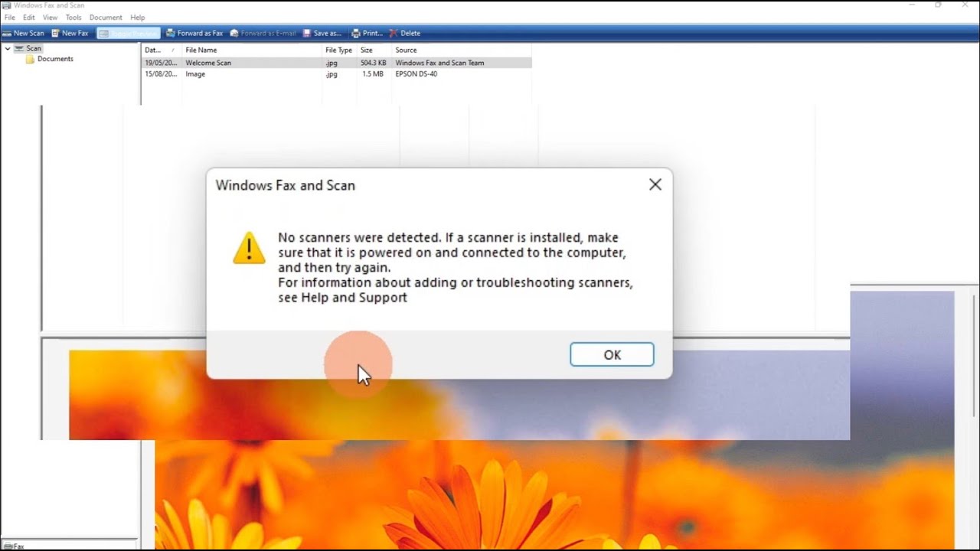Click the Print... toolbar button
This screenshot has width=980, height=551.
pos(367,33)
